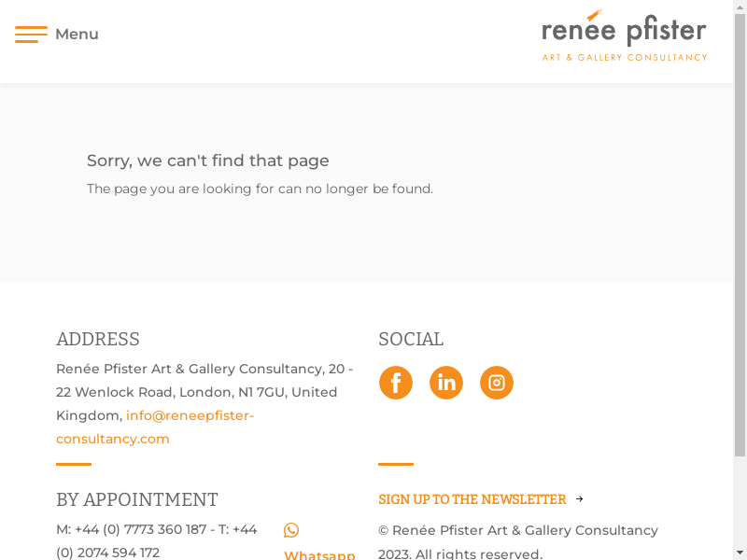Click Sign Up to the Newsletter link
The image size is (747, 560).
click(472, 499)
